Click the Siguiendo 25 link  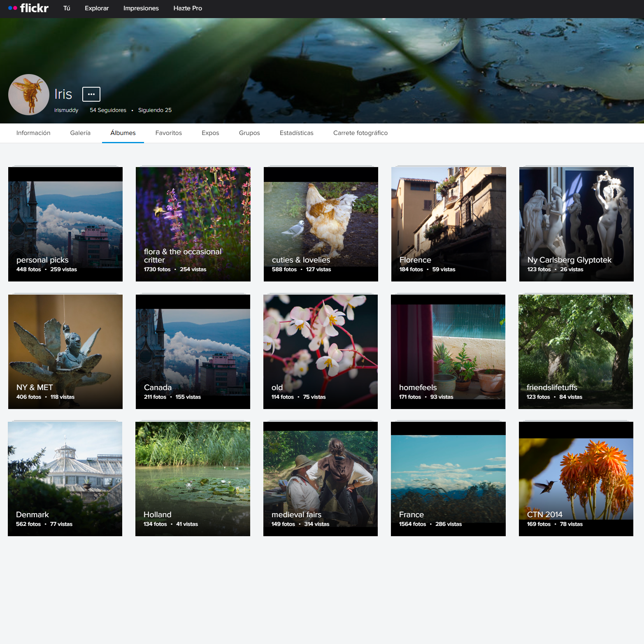[155, 110]
